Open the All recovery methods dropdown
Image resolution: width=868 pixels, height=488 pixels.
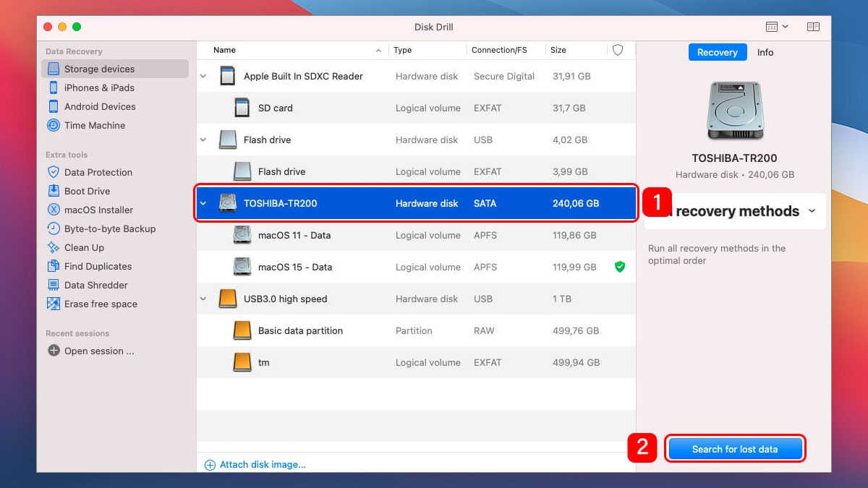click(x=735, y=211)
